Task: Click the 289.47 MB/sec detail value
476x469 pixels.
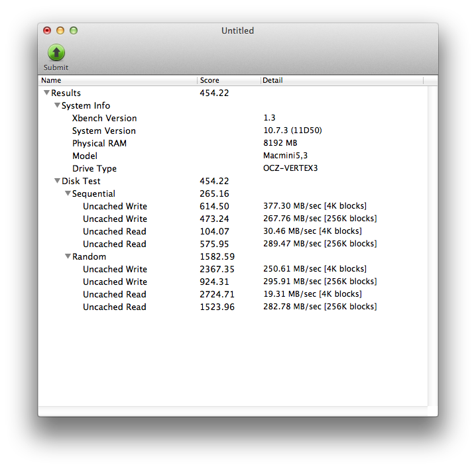Action: point(320,244)
